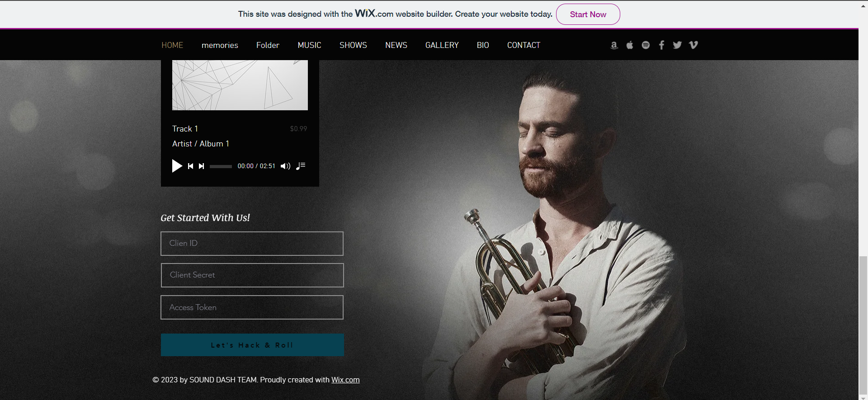
Task: Show the track playlist
Action: tap(301, 166)
